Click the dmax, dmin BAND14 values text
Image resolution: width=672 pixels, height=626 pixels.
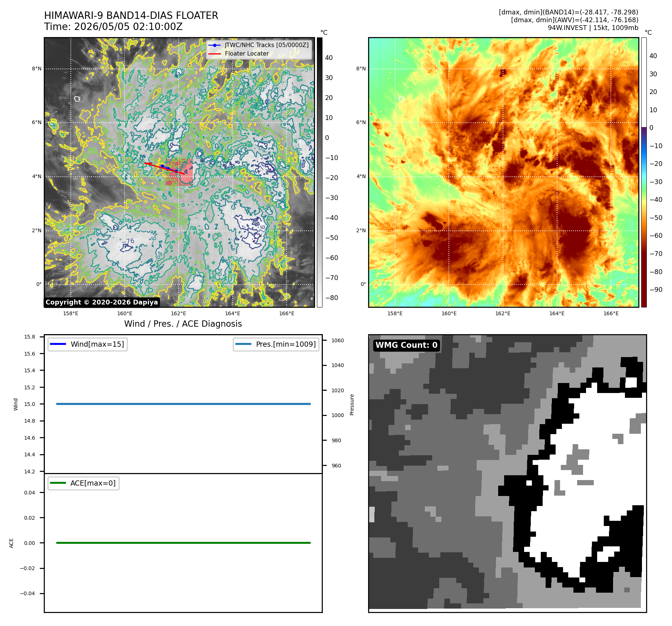click(569, 12)
